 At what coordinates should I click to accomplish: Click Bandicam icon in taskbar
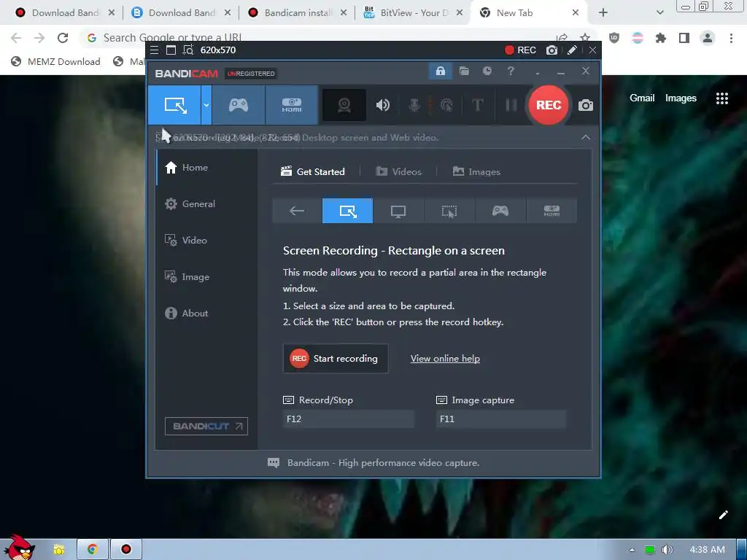125,549
